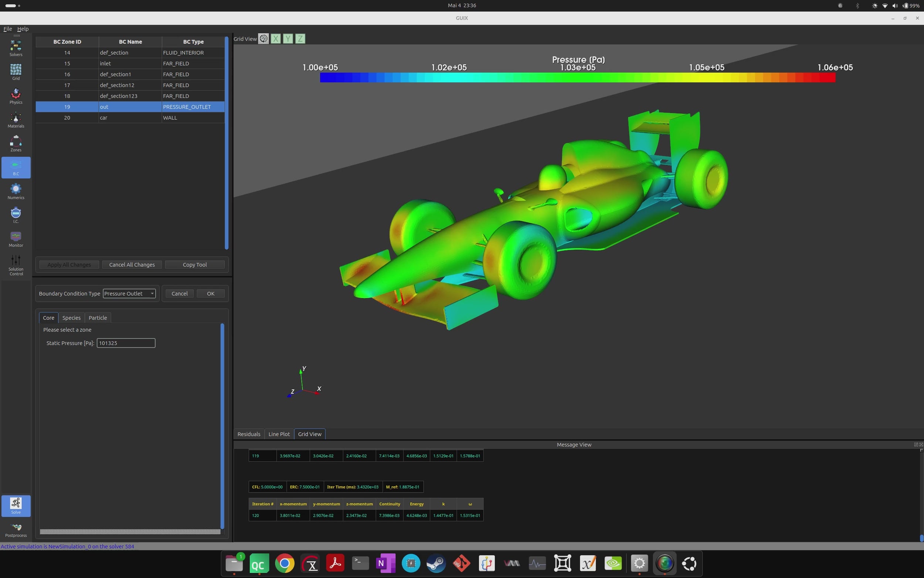Open the Physics settings icon
924x578 pixels.
pyautogui.click(x=16, y=95)
